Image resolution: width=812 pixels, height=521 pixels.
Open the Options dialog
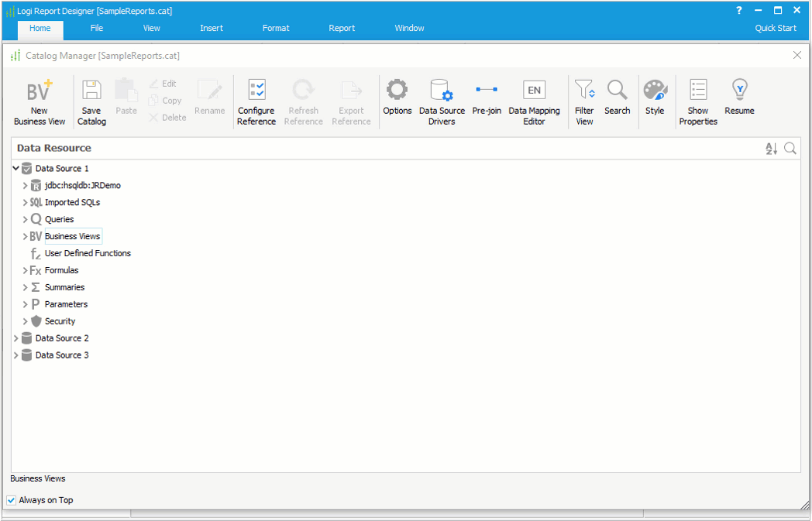397,94
